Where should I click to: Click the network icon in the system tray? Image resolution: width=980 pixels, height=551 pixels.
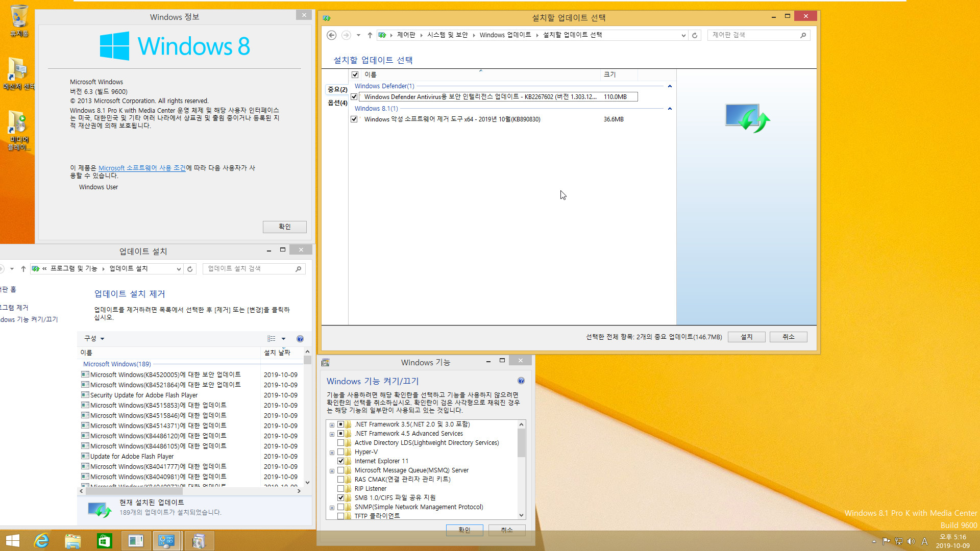pyautogui.click(x=899, y=541)
